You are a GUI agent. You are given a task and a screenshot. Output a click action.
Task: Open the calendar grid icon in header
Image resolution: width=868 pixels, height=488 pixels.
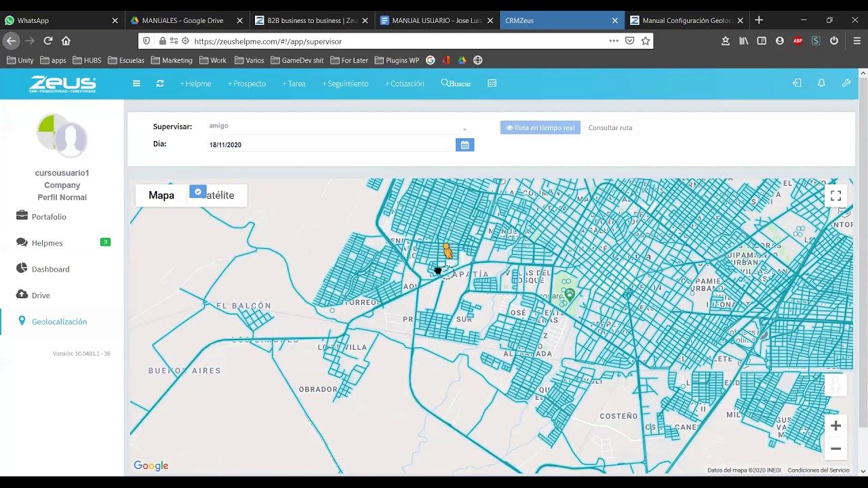coord(492,83)
